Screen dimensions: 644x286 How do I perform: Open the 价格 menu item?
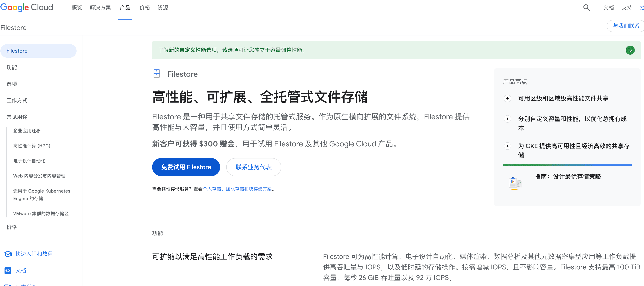tap(145, 8)
